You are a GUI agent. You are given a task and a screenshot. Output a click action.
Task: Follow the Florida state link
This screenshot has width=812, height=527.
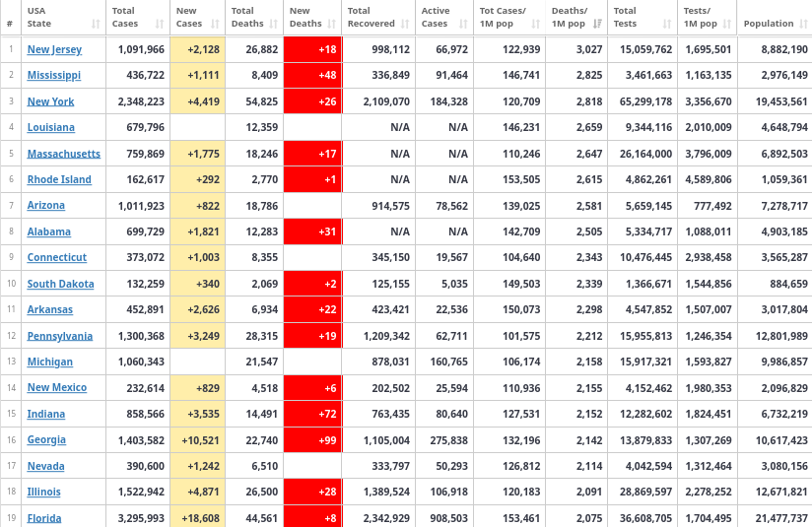tap(44, 518)
